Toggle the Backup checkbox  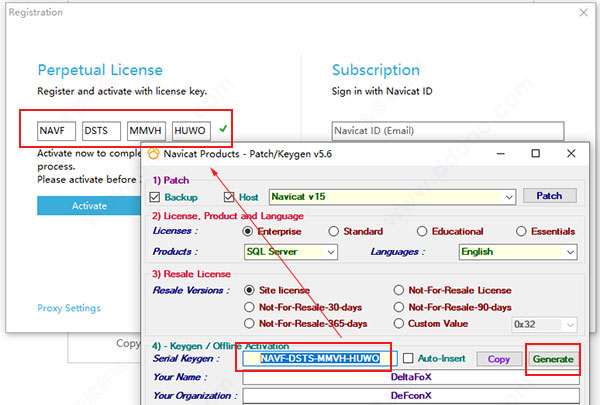pyautogui.click(x=155, y=197)
